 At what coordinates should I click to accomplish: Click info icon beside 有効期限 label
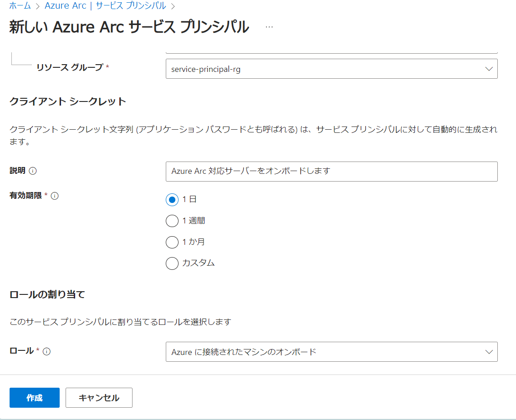click(x=55, y=196)
